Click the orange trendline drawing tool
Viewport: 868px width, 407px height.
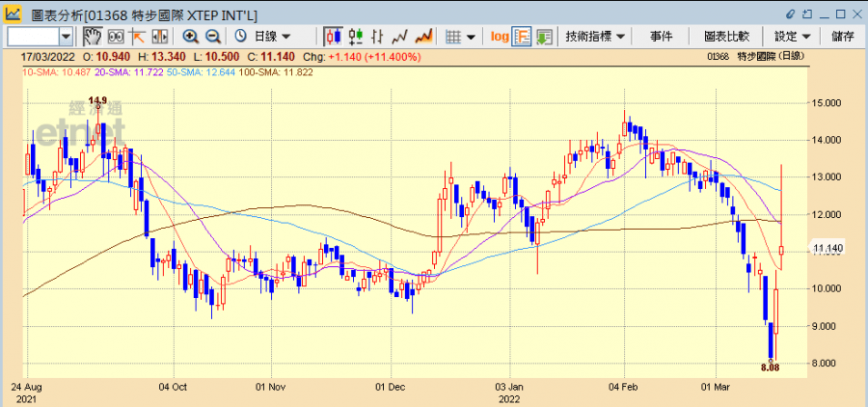coord(137,37)
